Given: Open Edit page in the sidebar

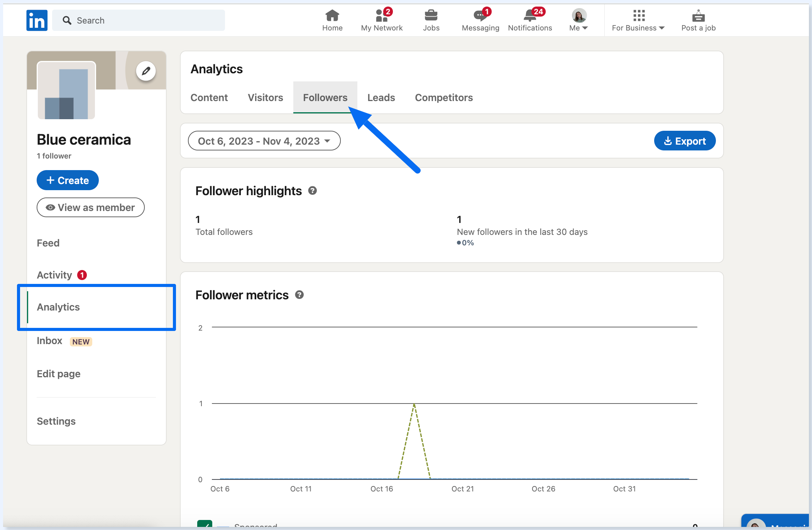Looking at the screenshot, I should [59, 374].
